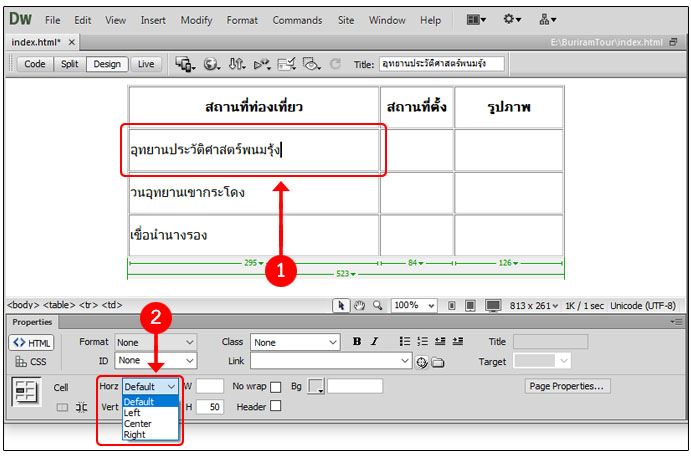This screenshot has width=691, height=458.
Task: Select the Hand tool in status bar
Action: [359, 305]
